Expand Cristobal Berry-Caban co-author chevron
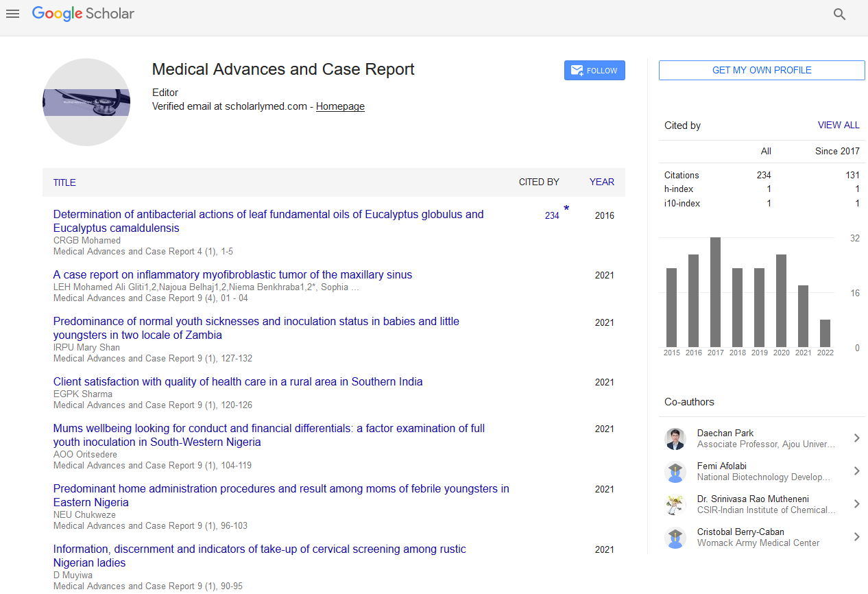This screenshot has width=868, height=594. [x=856, y=537]
